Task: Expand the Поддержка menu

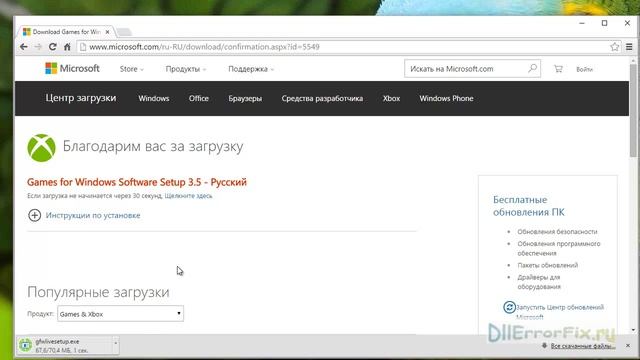Action: tap(251, 69)
